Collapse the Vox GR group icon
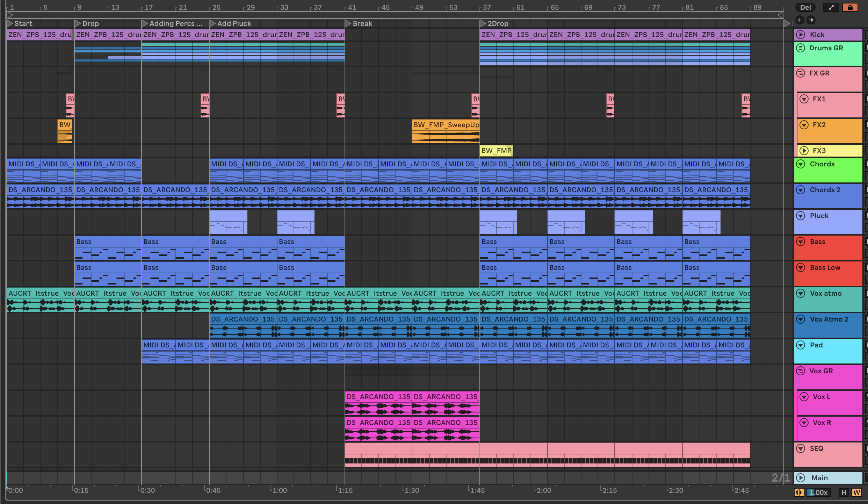This screenshot has height=504, width=868. (801, 371)
